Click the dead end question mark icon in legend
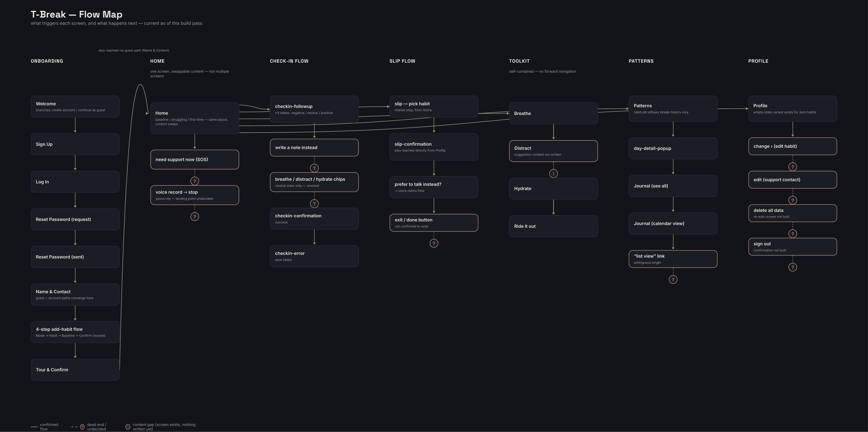The image size is (868, 432). (x=82, y=427)
